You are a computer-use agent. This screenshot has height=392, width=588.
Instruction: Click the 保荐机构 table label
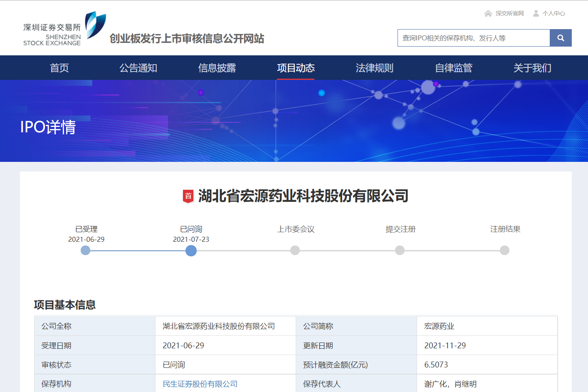coord(57,384)
